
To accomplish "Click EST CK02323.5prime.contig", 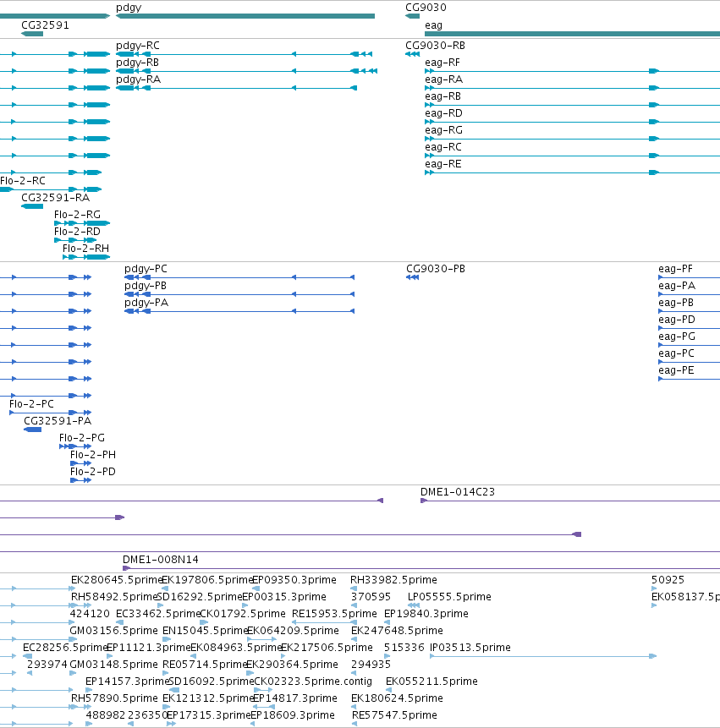I will pos(263,691).
